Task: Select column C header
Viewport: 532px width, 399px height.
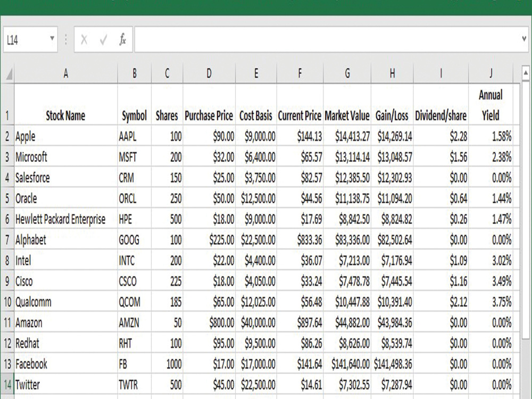Action: tap(167, 73)
